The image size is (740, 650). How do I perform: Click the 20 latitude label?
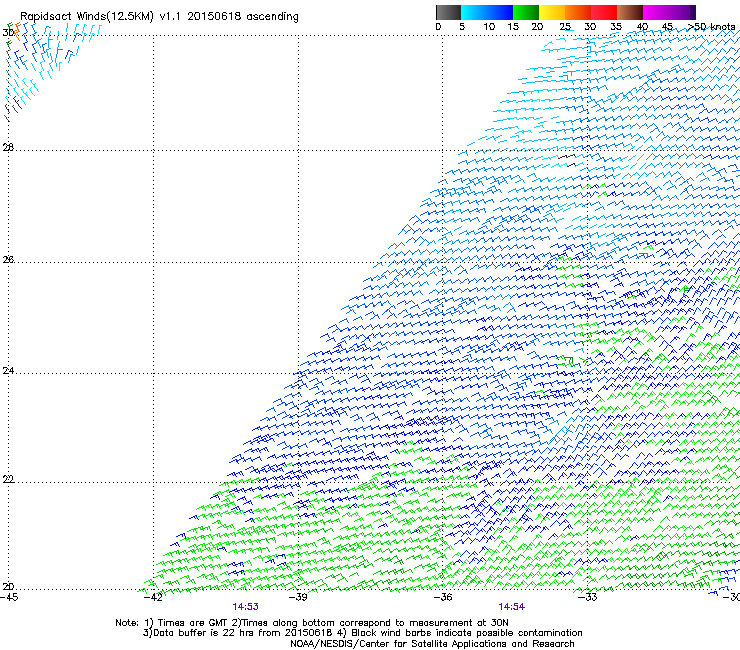[8, 587]
